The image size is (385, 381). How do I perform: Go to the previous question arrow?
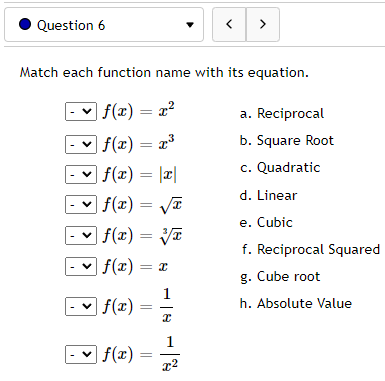229,24
